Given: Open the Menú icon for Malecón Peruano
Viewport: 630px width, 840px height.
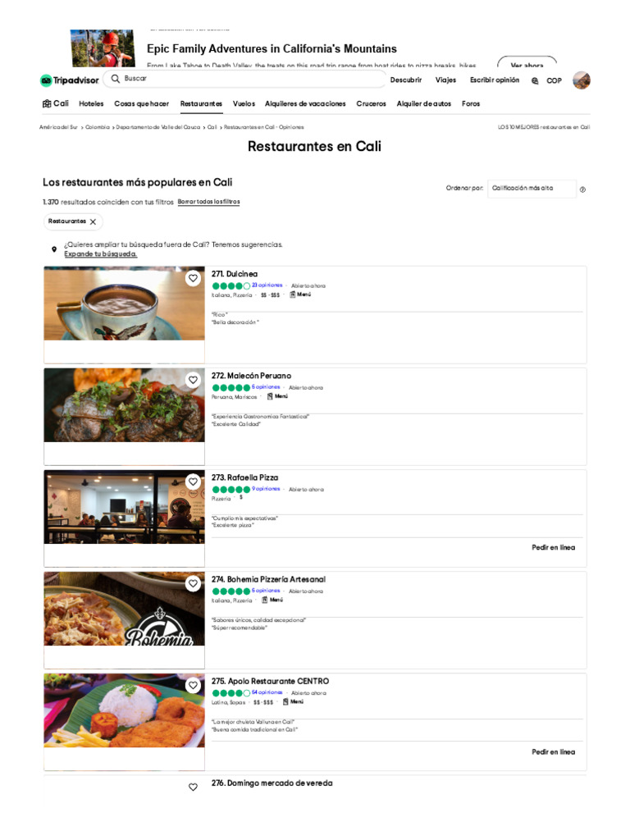Looking at the screenshot, I should (x=270, y=396).
